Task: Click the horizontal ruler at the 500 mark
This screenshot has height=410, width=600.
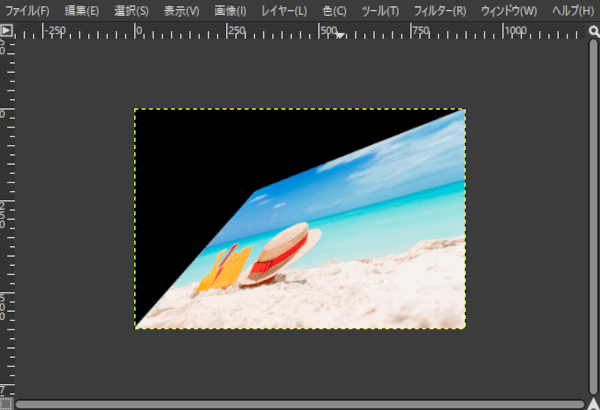Action: pos(329,31)
